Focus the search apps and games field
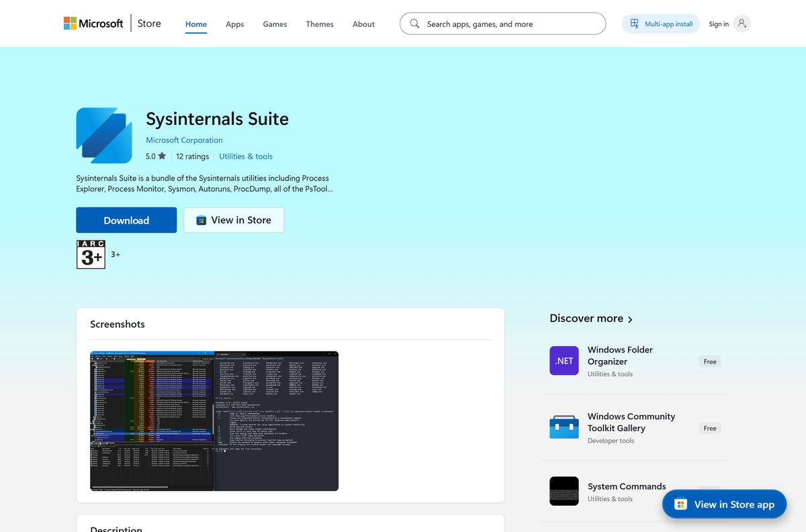The image size is (806, 532). (x=502, y=24)
